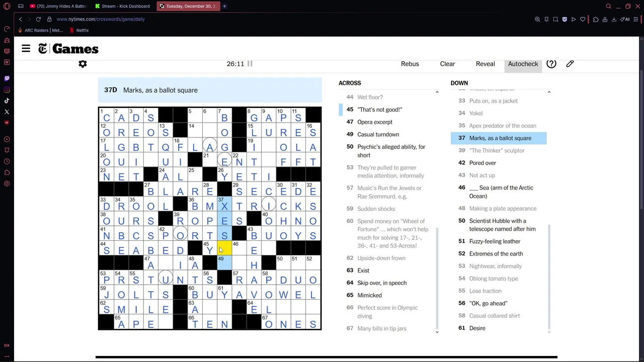This screenshot has height=362, width=644.
Task: Select the yellow highlighted crossword cell
Action: pos(224,248)
